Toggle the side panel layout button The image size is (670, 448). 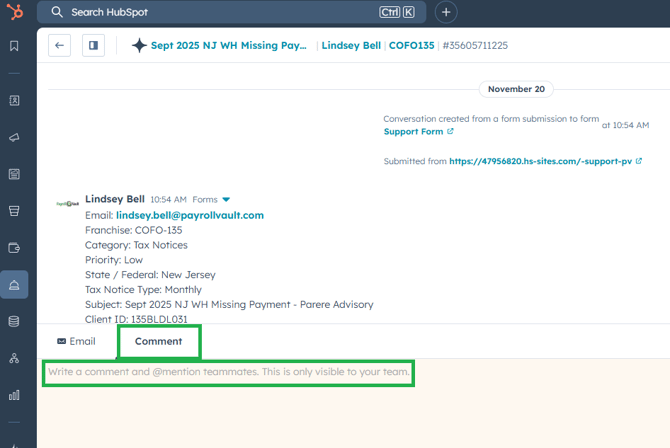point(93,45)
